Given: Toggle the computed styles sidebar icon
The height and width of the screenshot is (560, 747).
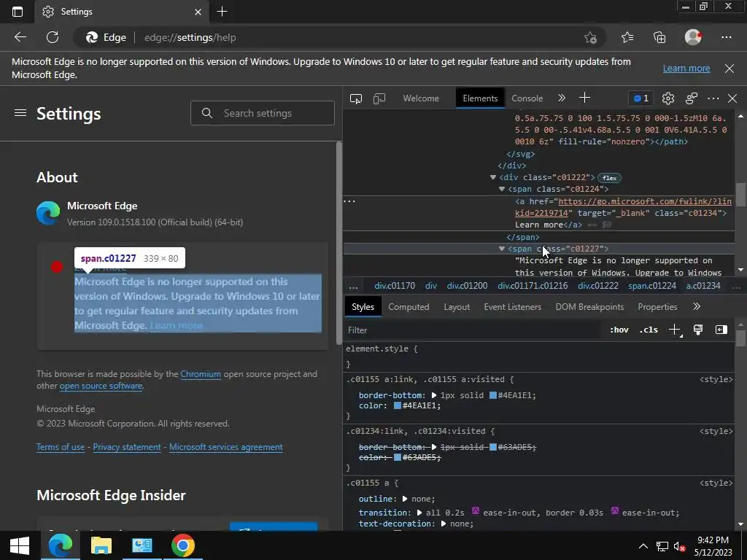Looking at the screenshot, I should (x=721, y=330).
